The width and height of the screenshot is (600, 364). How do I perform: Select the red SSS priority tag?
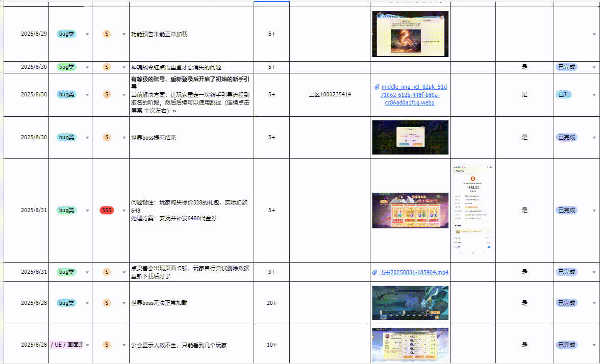[107, 210]
